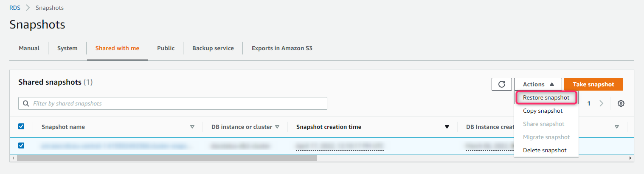644x174 pixels.
Task: Click scrollbar right arrow
Action: 630,158
